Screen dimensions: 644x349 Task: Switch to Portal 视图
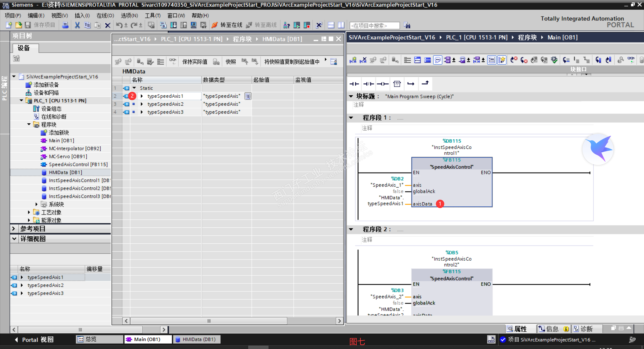point(34,339)
